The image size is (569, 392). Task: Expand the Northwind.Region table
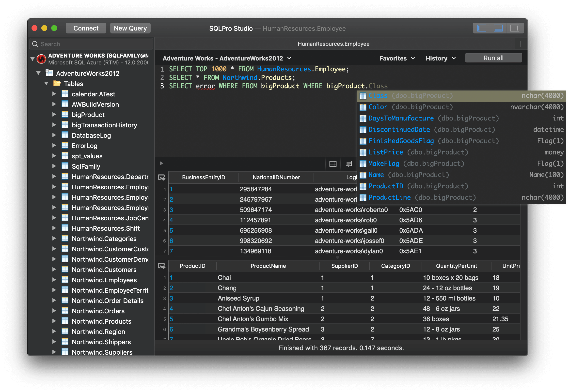tap(54, 331)
